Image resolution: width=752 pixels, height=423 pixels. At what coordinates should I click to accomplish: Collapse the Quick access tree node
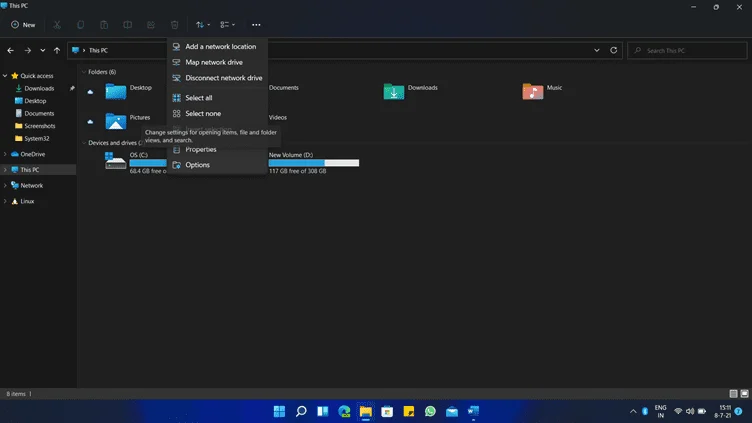[5, 76]
